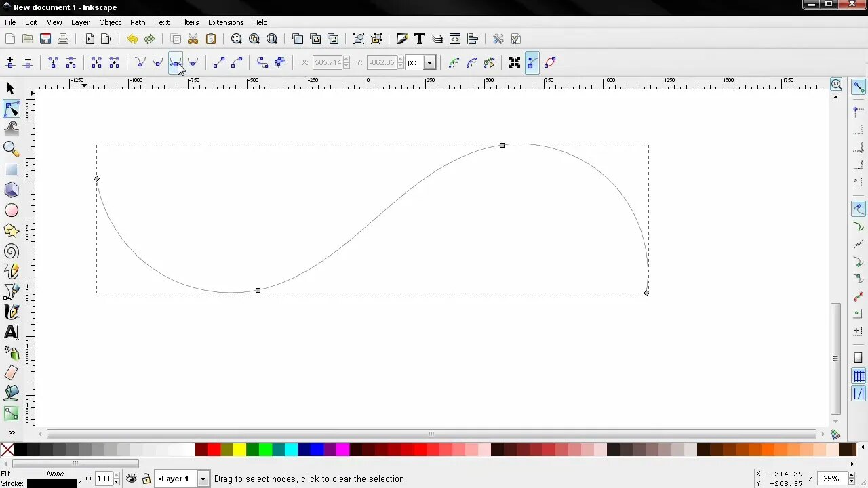Viewport: 868px width, 488px height.
Task: Toggle show transformation handles for nodes
Action: click(x=515, y=62)
